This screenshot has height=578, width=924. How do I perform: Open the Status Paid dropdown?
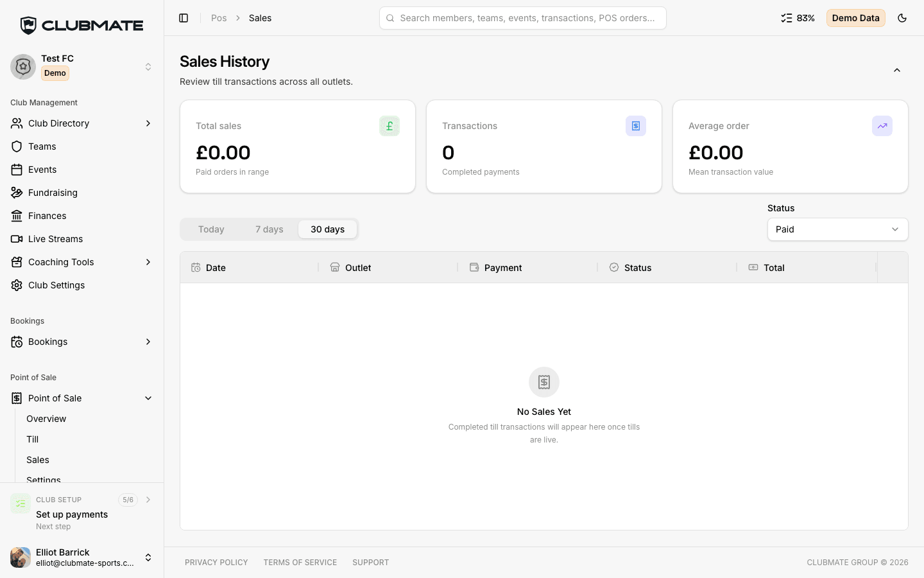pyautogui.click(x=838, y=229)
